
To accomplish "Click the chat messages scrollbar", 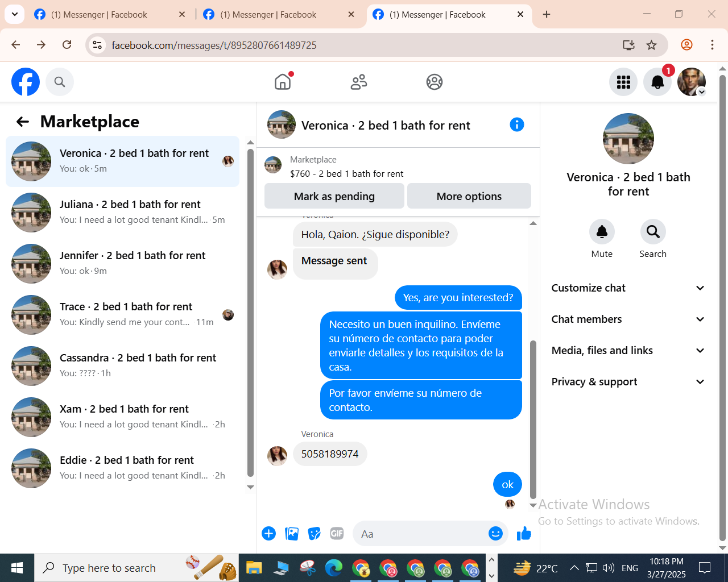I will point(533,419).
